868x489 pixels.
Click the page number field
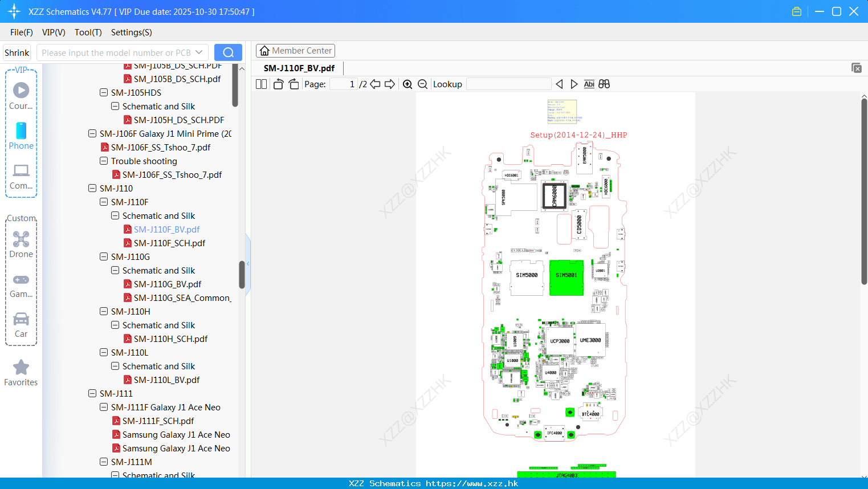(344, 84)
